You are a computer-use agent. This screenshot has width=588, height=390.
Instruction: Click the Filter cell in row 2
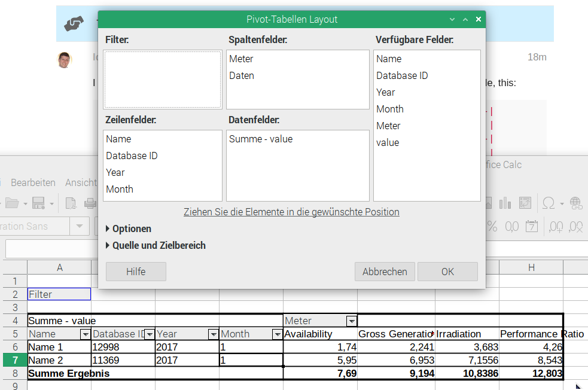(x=59, y=294)
